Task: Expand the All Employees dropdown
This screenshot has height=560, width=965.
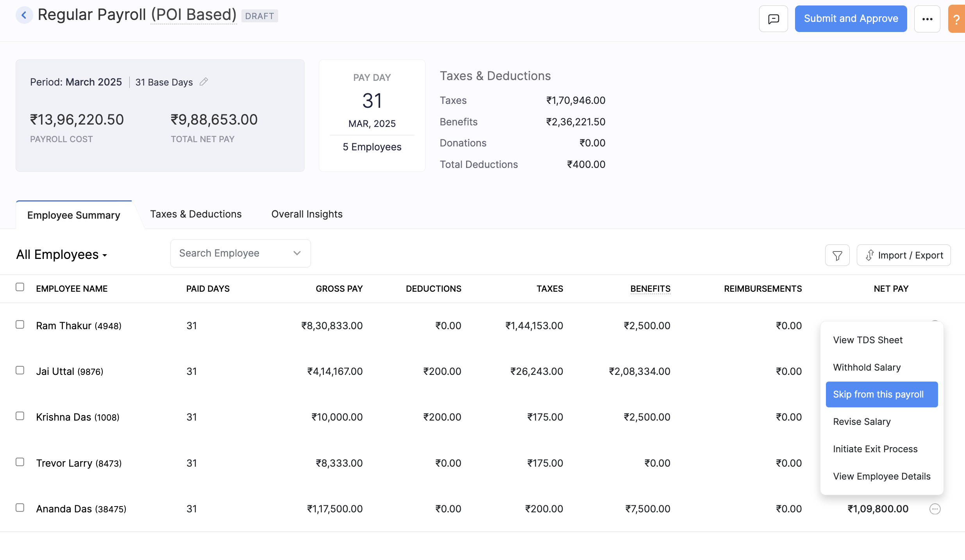Action: (62, 255)
